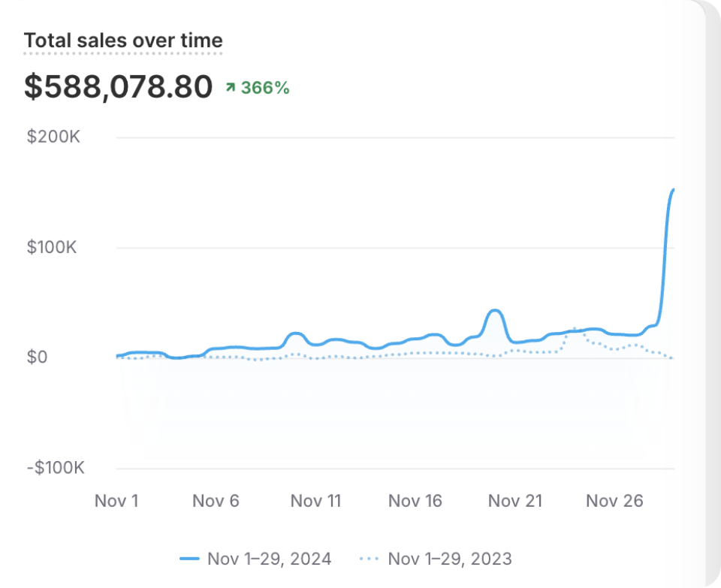Click the 366% growth percentage
The width and height of the screenshot is (721, 588).
[265, 88]
